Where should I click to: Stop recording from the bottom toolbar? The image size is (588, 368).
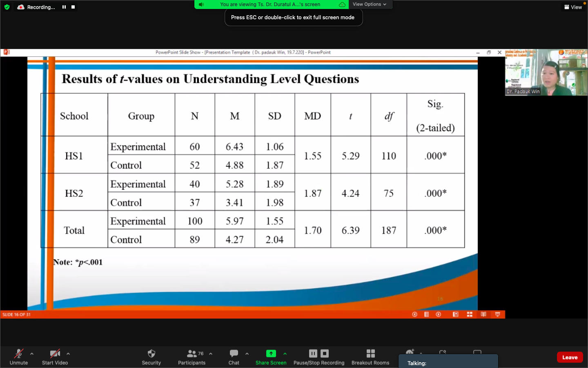[325, 354]
